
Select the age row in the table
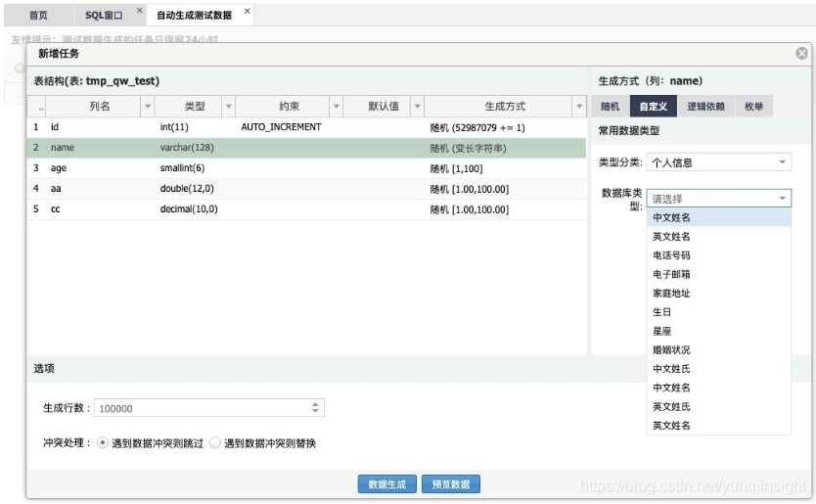click(x=306, y=168)
